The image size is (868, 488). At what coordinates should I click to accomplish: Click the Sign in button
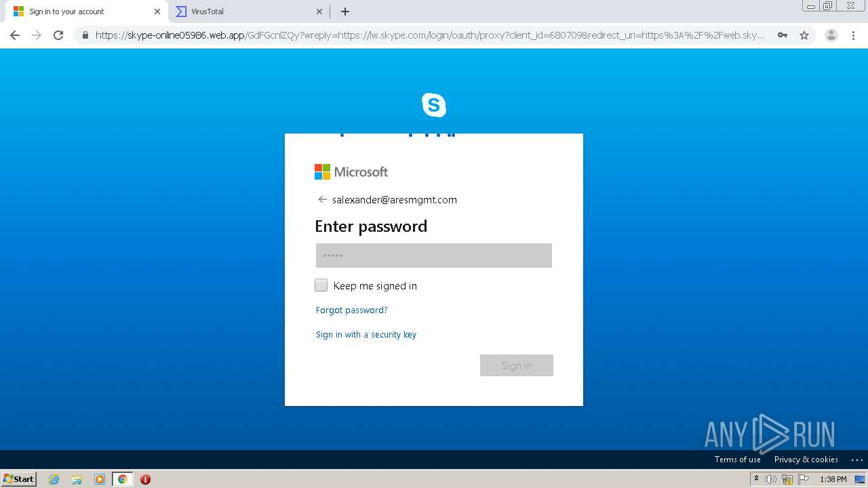pos(517,365)
